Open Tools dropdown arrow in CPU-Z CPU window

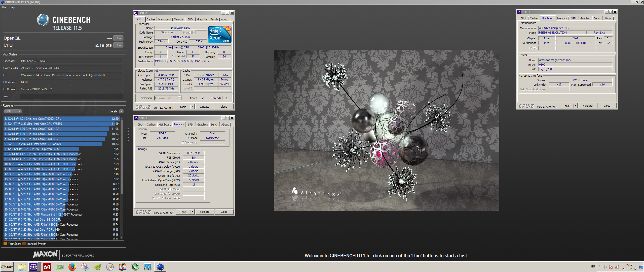(x=192, y=107)
